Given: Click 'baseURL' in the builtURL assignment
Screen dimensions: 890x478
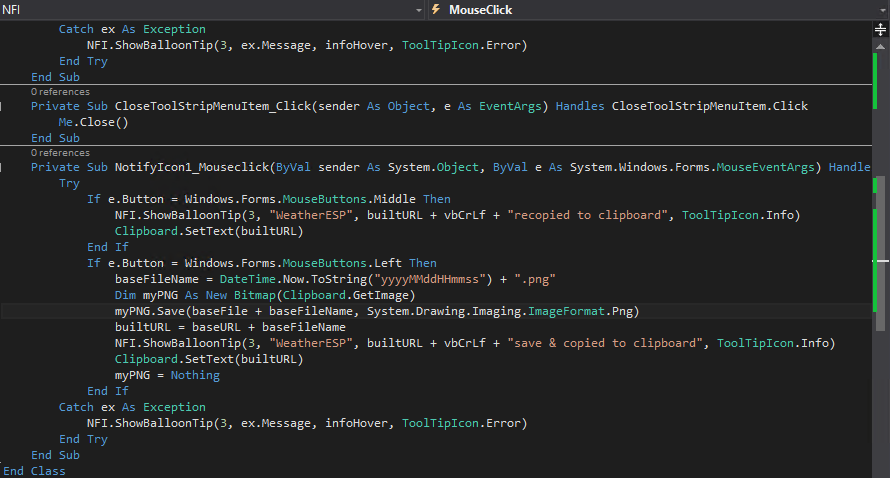Looking at the screenshot, I should click(x=216, y=328).
